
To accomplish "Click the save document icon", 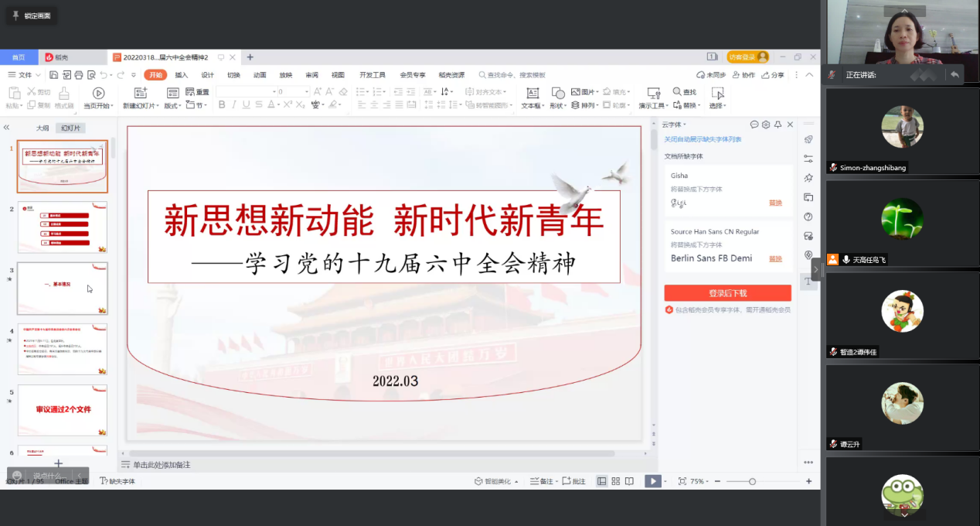I will pyautogui.click(x=53, y=75).
